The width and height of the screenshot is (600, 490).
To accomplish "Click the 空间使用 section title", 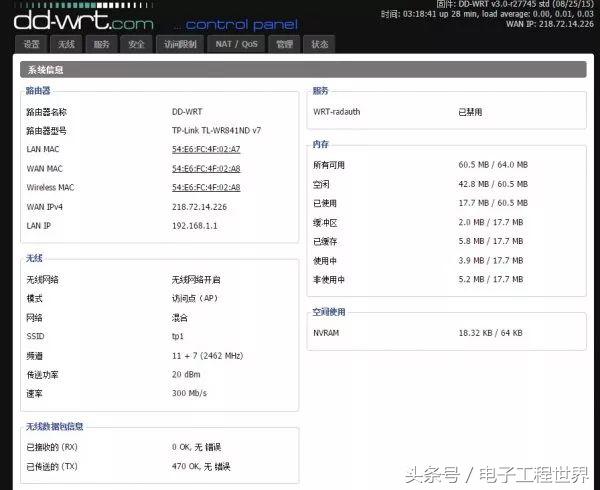I will pyautogui.click(x=329, y=312).
